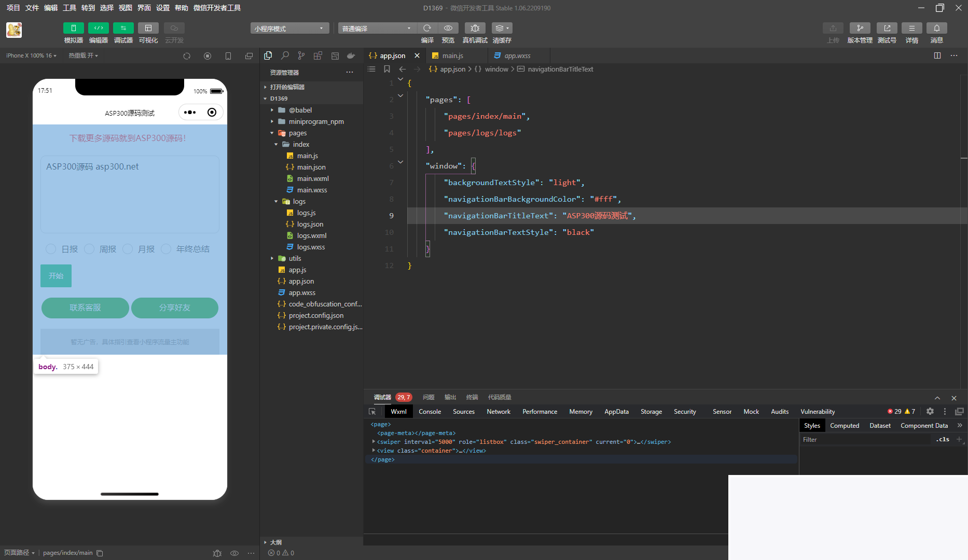Click the split editor icon
The image size is (968, 560).
pyautogui.click(x=937, y=55)
